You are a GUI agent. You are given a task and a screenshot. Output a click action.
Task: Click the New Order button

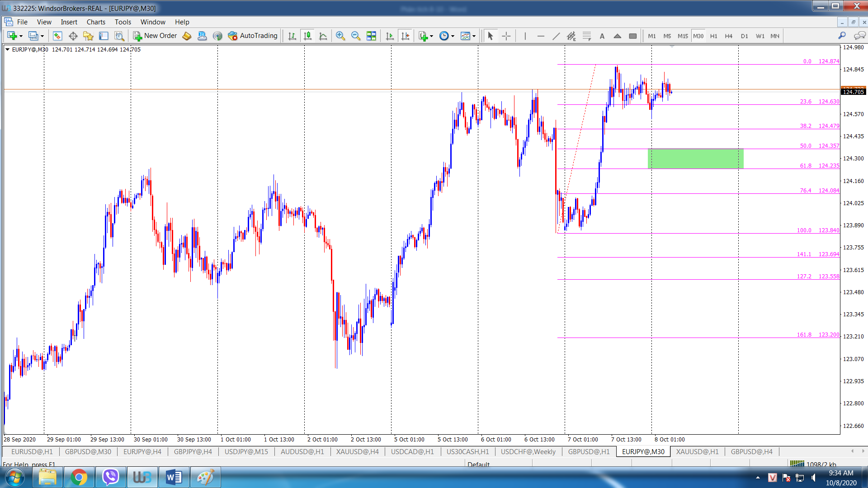155,36
